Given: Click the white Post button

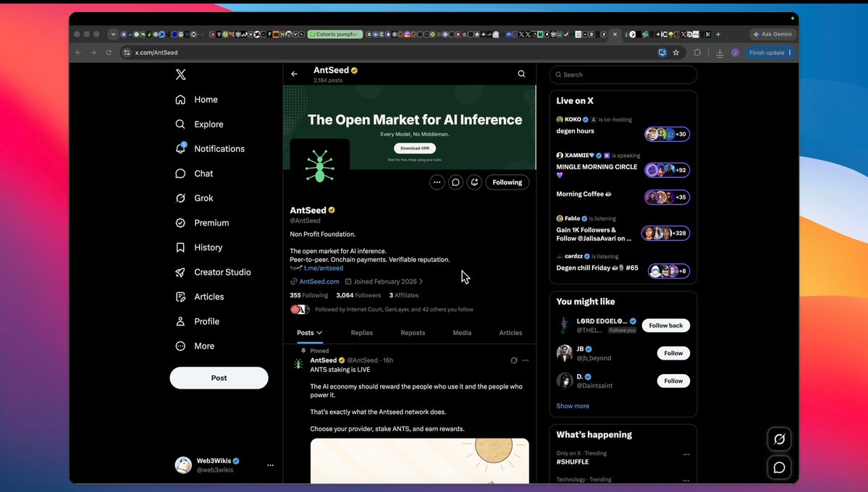Looking at the screenshot, I should click(x=219, y=378).
